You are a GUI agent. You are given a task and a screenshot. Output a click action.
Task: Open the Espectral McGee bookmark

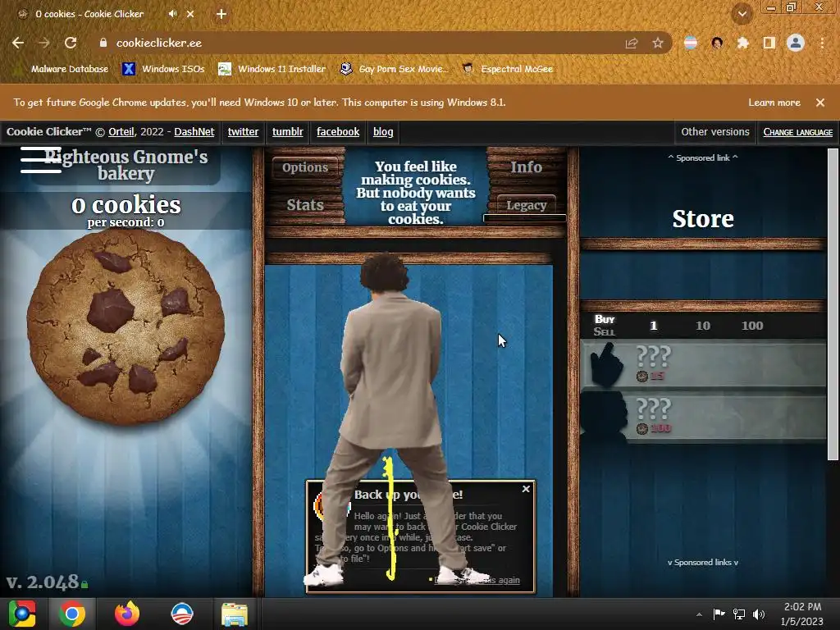(507, 69)
